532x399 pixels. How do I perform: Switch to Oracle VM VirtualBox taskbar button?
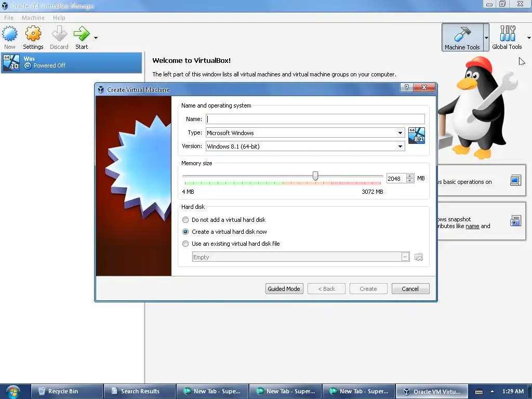point(432,391)
